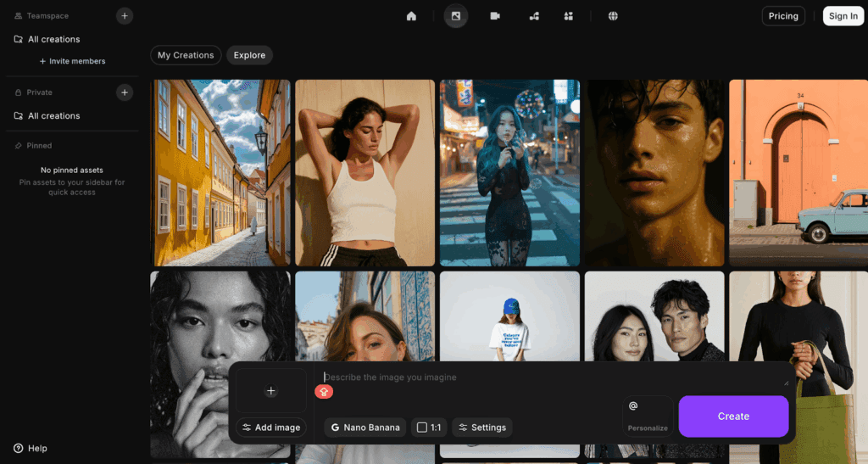
Task: Open the Settings options in the prompt bar
Action: pos(482,428)
